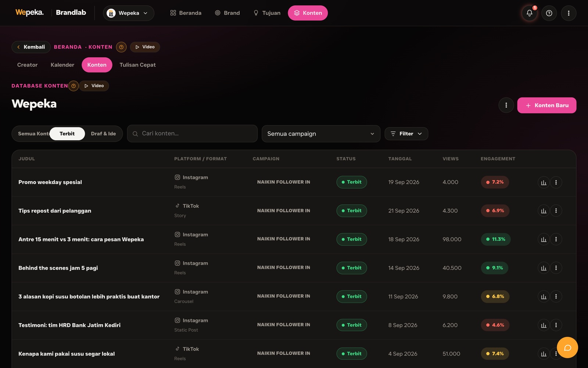Click the Engagement column header

click(498, 159)
